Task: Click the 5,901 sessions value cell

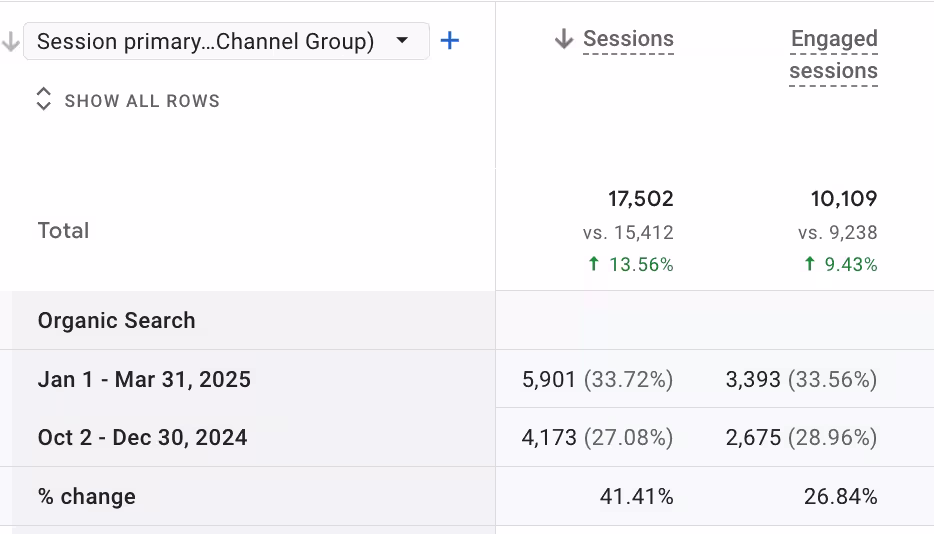Action: click(x=549, y=380)
